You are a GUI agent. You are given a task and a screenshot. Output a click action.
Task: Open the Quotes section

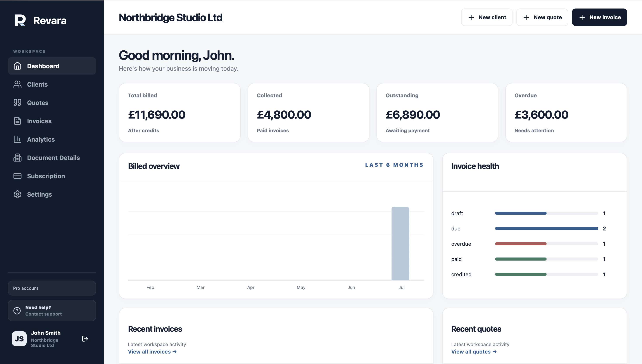click(x=52, y=103)
